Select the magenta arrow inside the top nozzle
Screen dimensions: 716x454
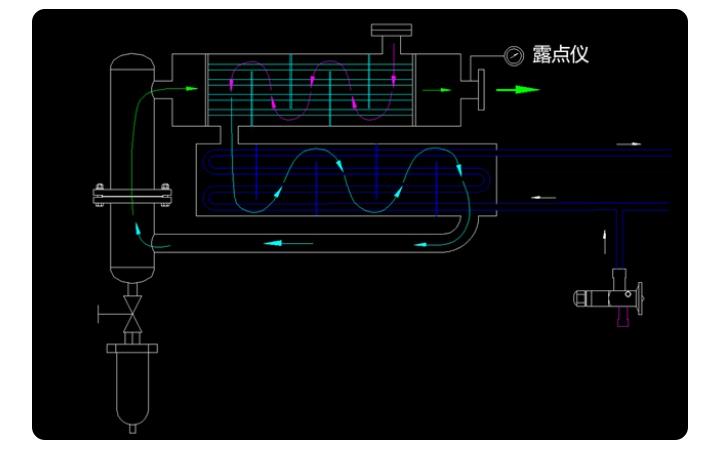(392, 52)
